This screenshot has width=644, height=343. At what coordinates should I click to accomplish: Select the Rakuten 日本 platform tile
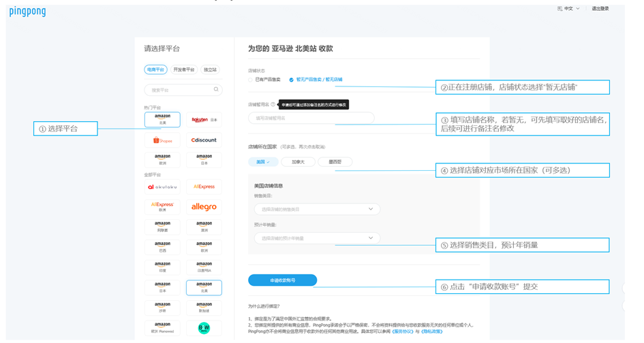pyautogui.click(x=204, y=119)
